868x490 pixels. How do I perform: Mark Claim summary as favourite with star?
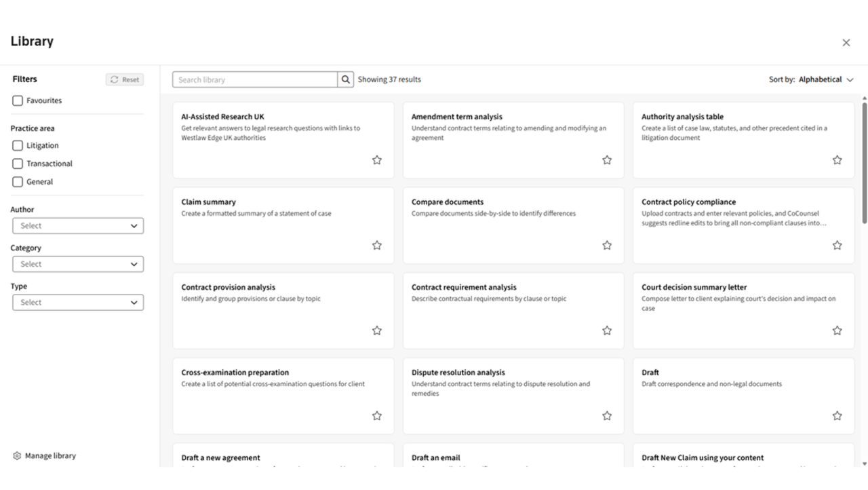(x=377, y=245)
